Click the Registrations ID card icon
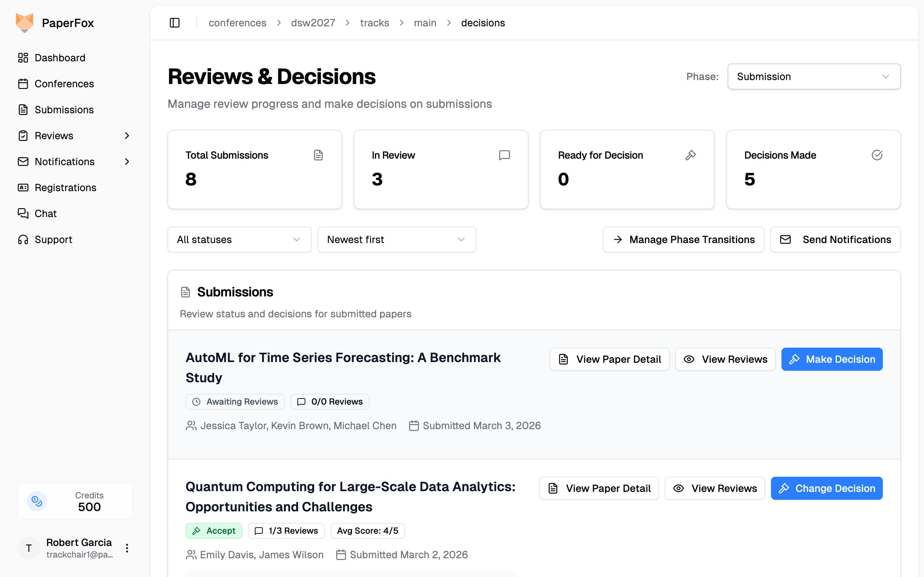The image size is (924, 577). click(23, 188)
